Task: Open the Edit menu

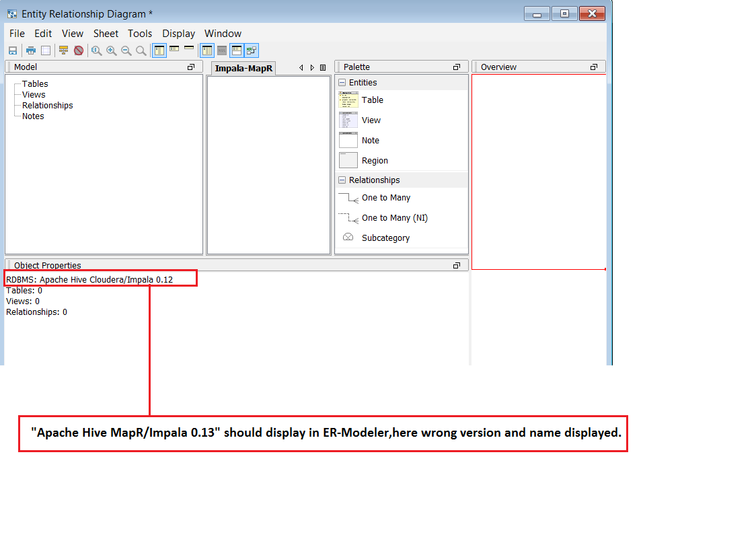Action: pyautogui.click(x=43, y=34)
